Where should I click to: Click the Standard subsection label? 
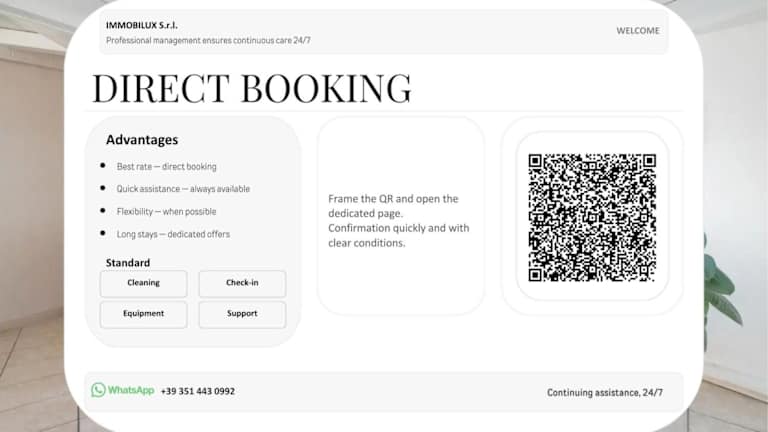pyautogui.click(x=128, y=263)
